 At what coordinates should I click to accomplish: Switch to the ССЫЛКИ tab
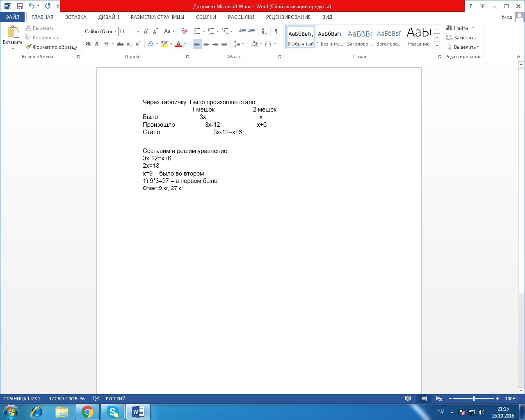tap(206, 17)
